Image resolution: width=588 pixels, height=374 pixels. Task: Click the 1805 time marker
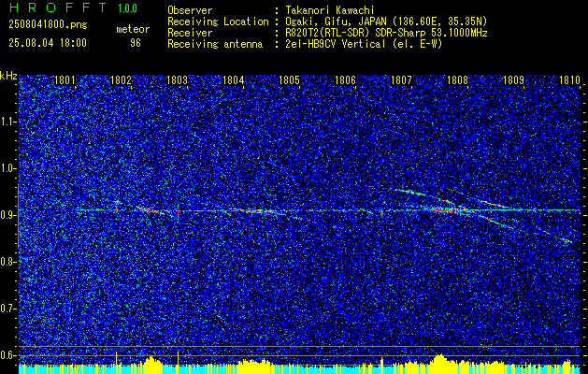point(290,80)
